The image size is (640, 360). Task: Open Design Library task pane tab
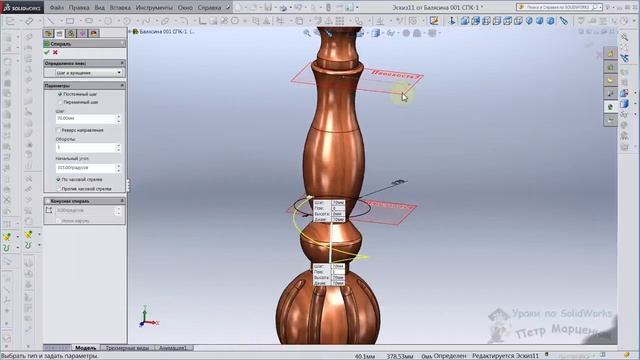pyautogui.click(x=610, y=67)
